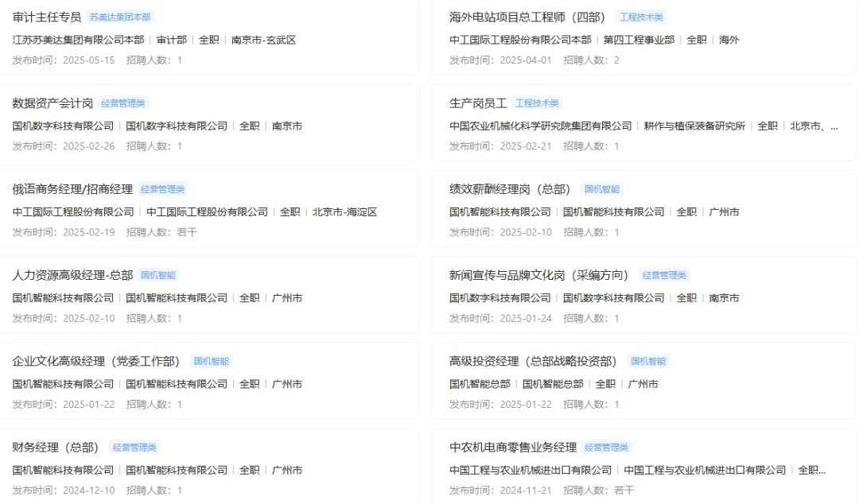Click 工程技术类 tag beside 生产岗员工

click(x=537, y=103)
